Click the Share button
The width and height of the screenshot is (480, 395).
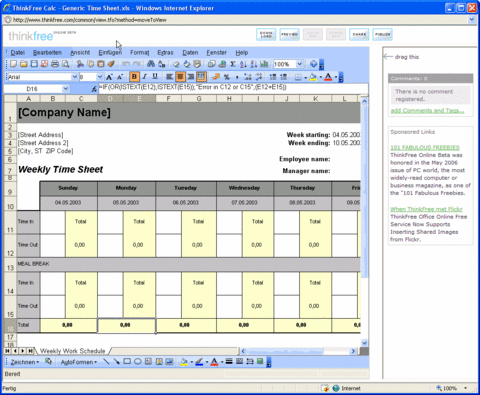pyautogui.click(x=359, y=34)
